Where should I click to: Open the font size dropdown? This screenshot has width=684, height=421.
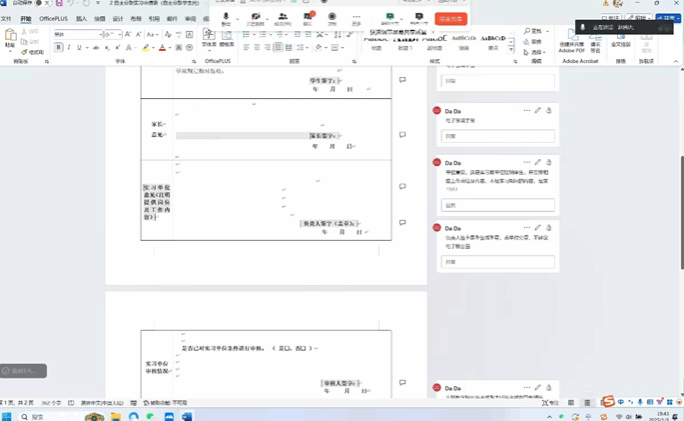(x=119, y=34)
